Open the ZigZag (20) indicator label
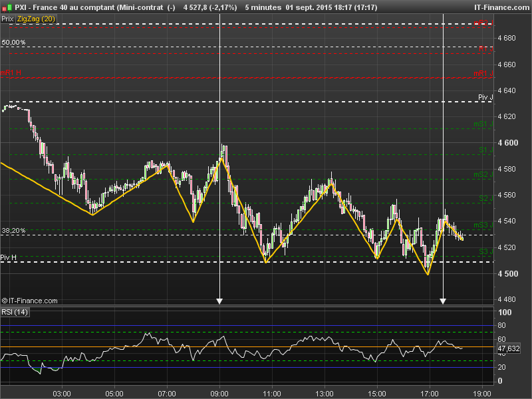Viewport: 532px width, 399px height. tap(36, 19)
